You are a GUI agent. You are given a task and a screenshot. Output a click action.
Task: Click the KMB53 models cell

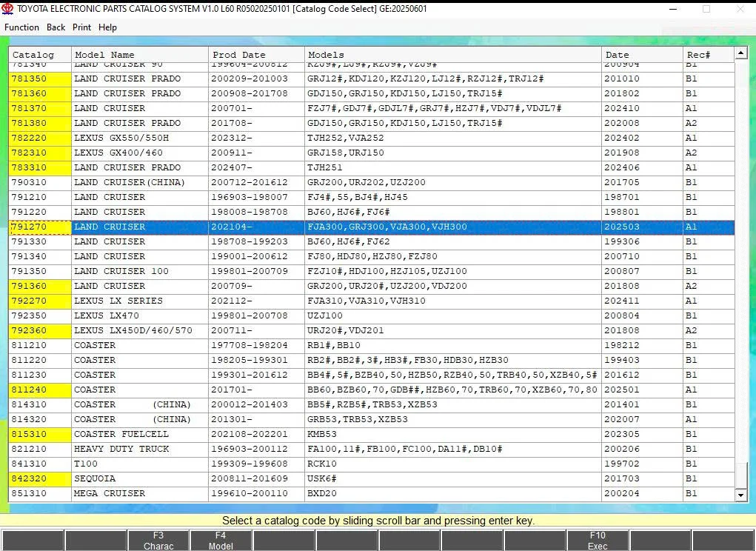[x=453, y=434]
